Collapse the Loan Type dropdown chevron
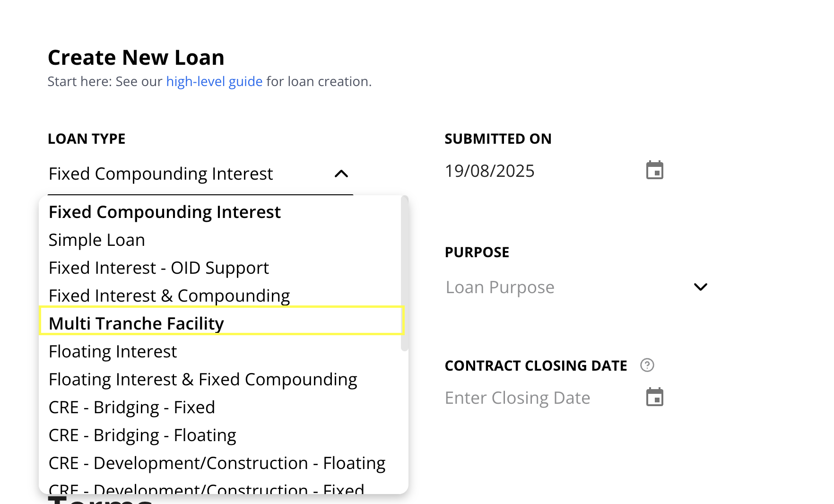Viewport: 834px width, 504px height. point(341,174)
